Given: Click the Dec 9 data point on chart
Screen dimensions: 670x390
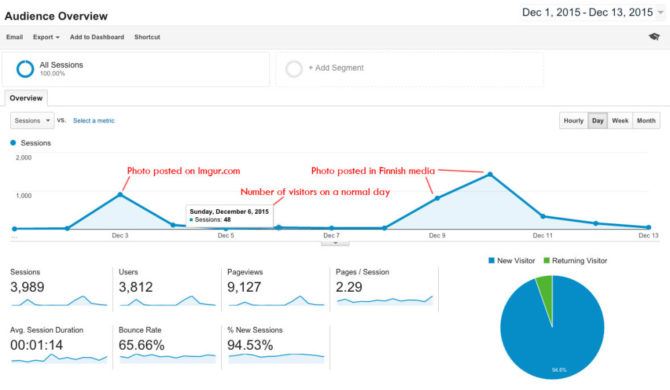Looking at the screenshot, I should [x=437, y=198].
